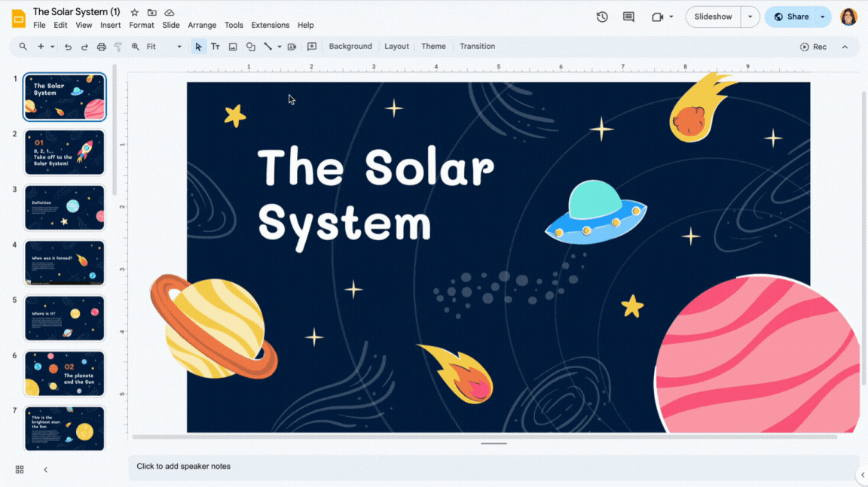
Task: Click the move to folder icon
Action: pyautogui.click(x=151, y=12)
